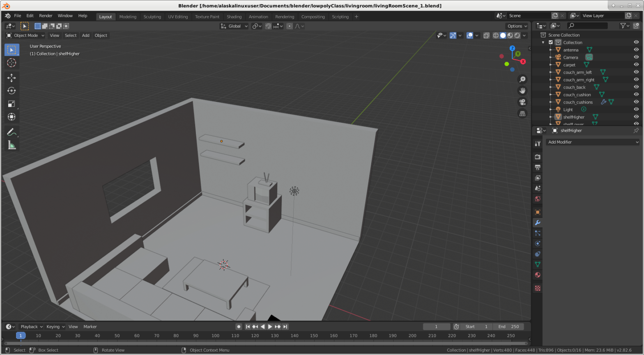Click frame 100 on the timeline

215,336
